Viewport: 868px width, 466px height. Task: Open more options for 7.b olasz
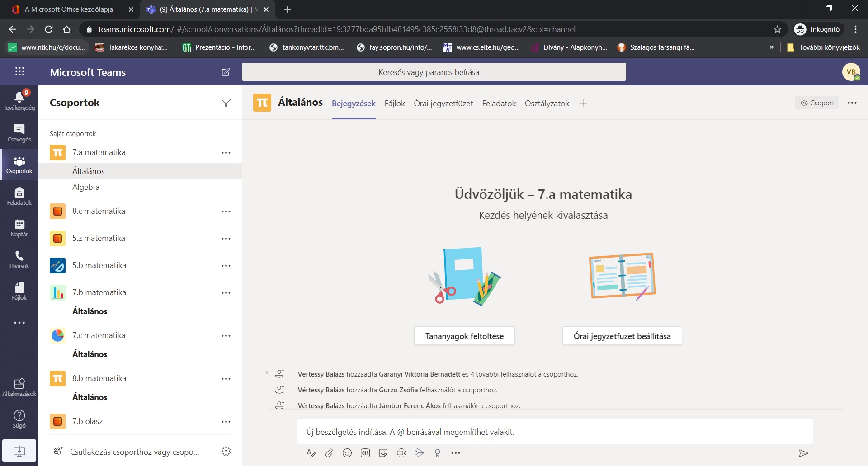[x=226, y=422]
